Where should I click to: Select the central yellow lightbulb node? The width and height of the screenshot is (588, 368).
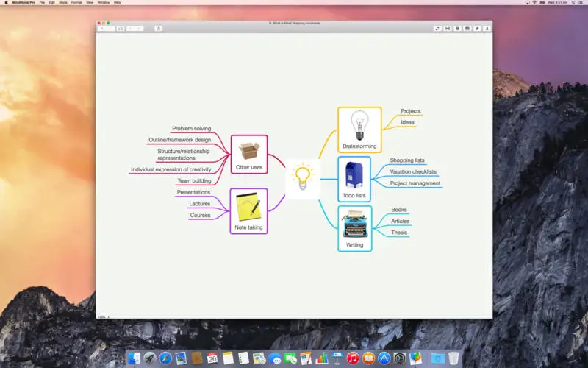pyautogui.click(x=303, y=178)
